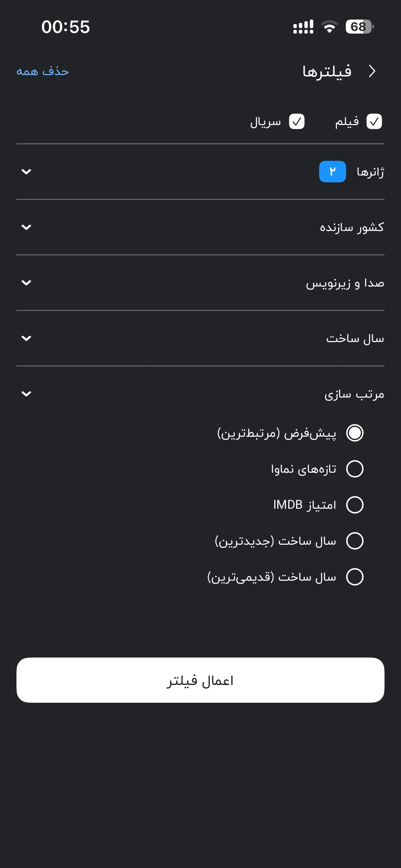Viewport: 401px width, 868px height.
Task: Tap the 00:55 clock in status bar
Action: pyautogui.click(x=65, y=27)
